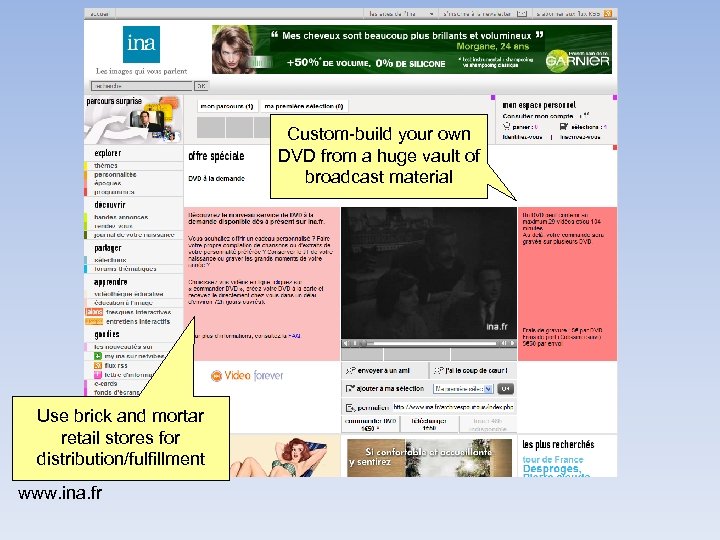Viewport: 720px width, 540px height.
Task: Click 'Consulter mon compte' link
Action: click(x=538, y=116)
